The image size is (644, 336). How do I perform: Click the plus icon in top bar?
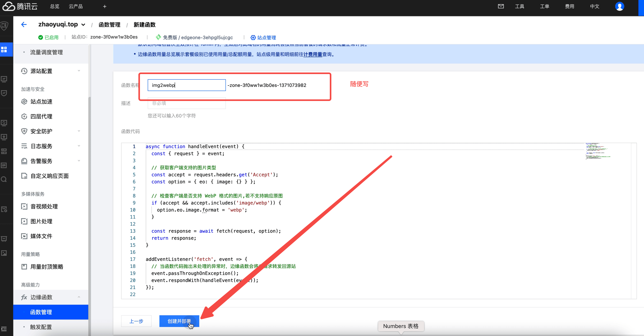coord(105,6)
